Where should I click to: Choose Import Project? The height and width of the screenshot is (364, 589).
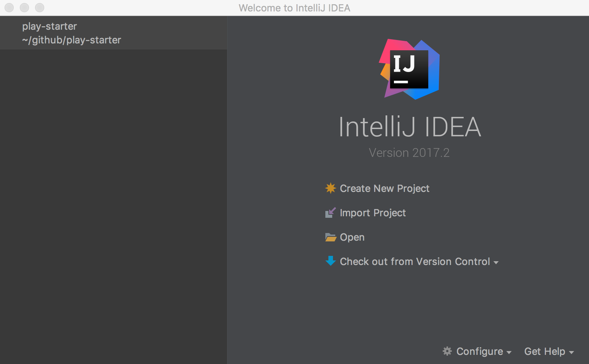coord(373,213)
